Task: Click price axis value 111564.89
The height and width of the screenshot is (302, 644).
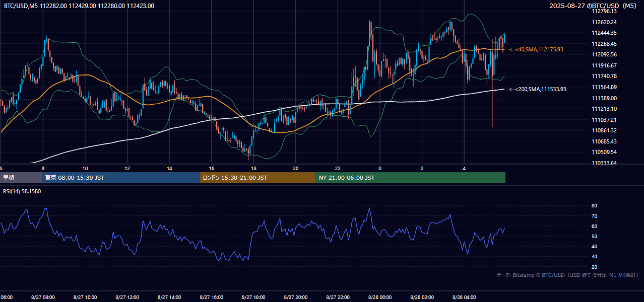Action: pyautogui.click(x=604, y=87)
